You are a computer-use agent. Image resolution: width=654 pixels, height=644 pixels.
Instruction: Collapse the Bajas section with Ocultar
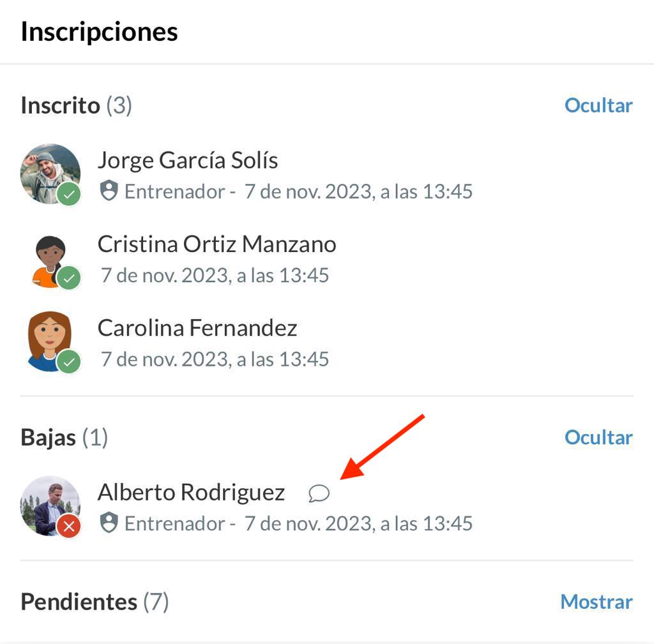tap(598, 437)
